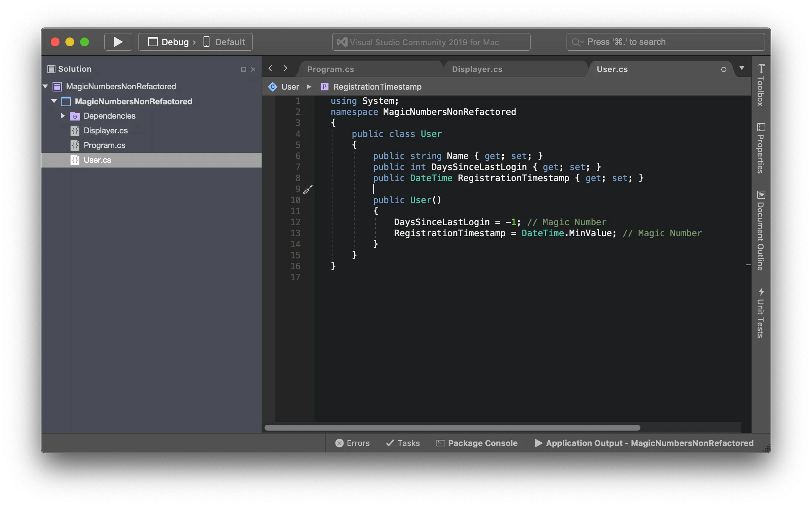Maximize the Solution pad with its square icon
The image size is (812, 507).
click(x=243, y=69)
